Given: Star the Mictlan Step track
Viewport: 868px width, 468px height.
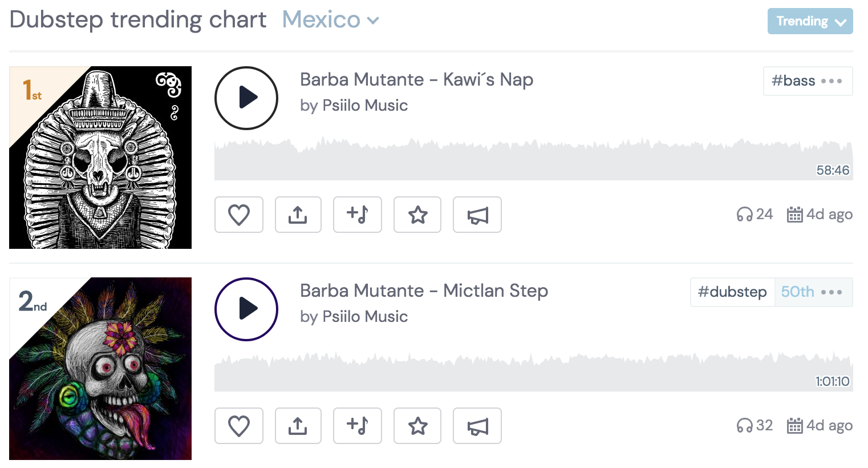Looking at the screenshot, I should click(417, 426).
